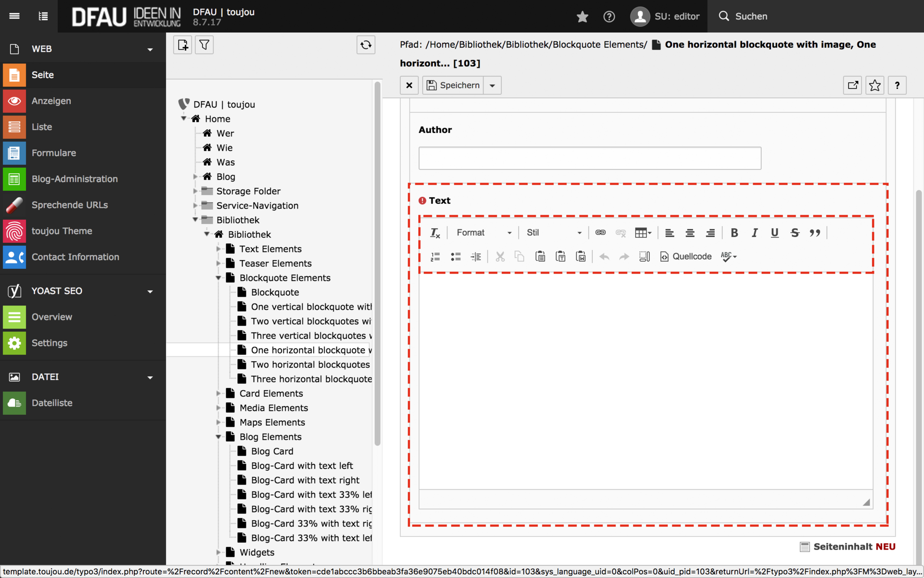Click the Speichern save button

click(x=453, y=85)
